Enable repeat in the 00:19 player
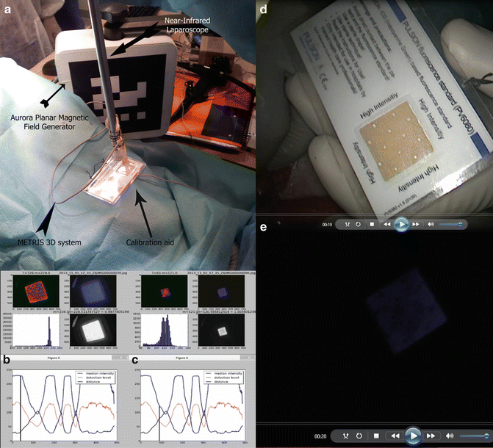This screenshot has width=493, height=448. pos(359,224)
